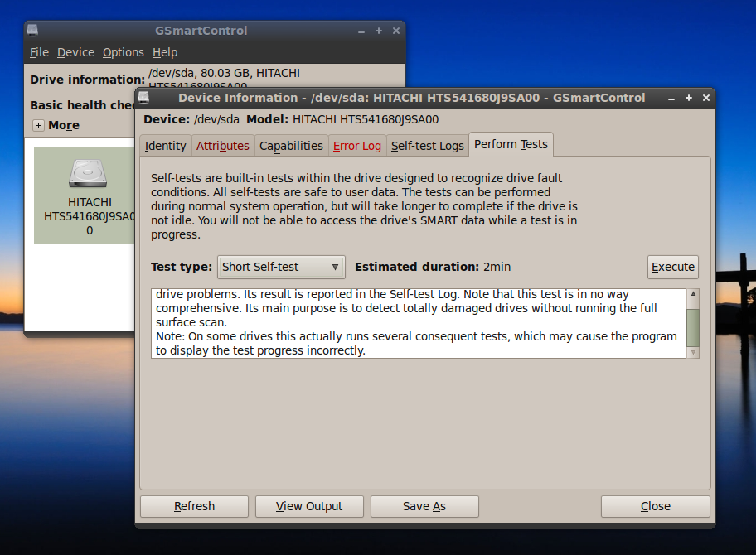
Task: Open the Options menu
Action: tap(123, 52)
